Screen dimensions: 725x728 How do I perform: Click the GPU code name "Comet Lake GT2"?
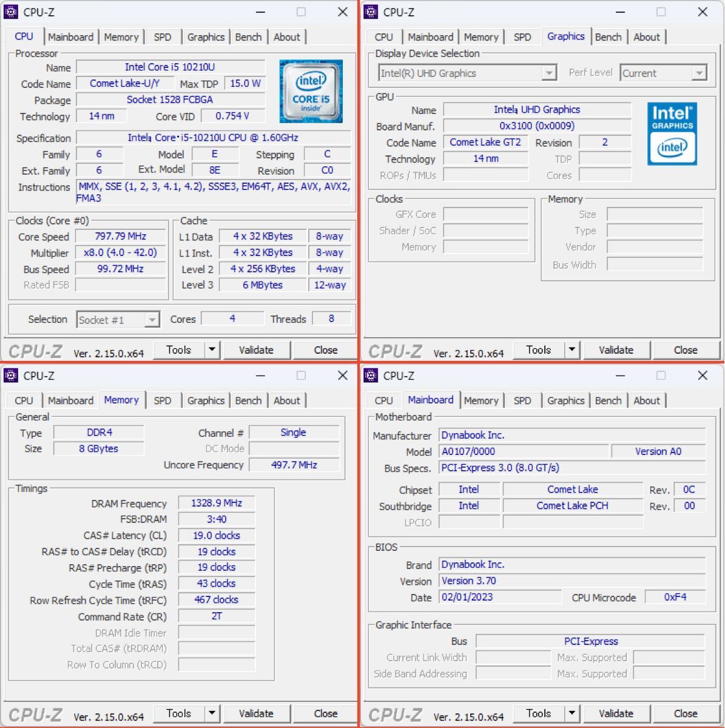[485, 143]
